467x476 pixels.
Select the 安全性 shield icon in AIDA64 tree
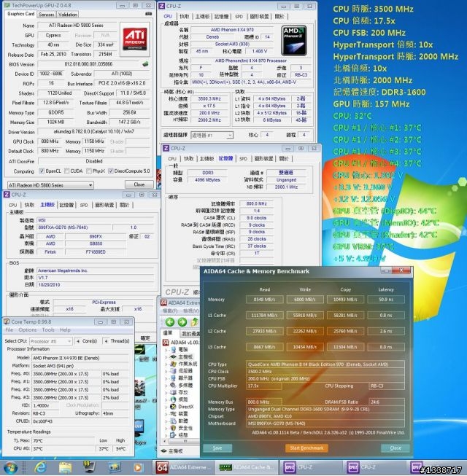point(173,428)
